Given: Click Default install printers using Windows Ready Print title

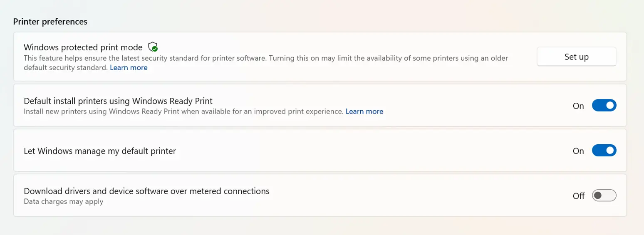Looking at the screenshot, I should (118, 101).
